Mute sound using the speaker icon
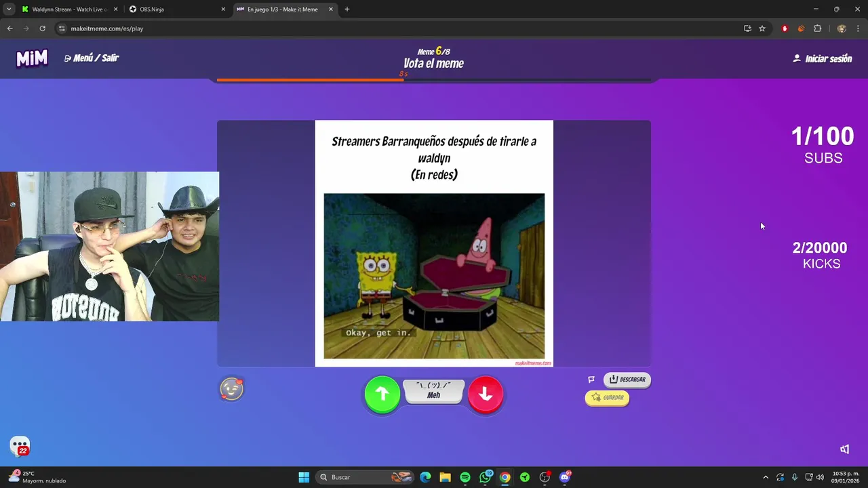This screenshot has width=868, height=488. pyautogui.click(x=845, y=449)
